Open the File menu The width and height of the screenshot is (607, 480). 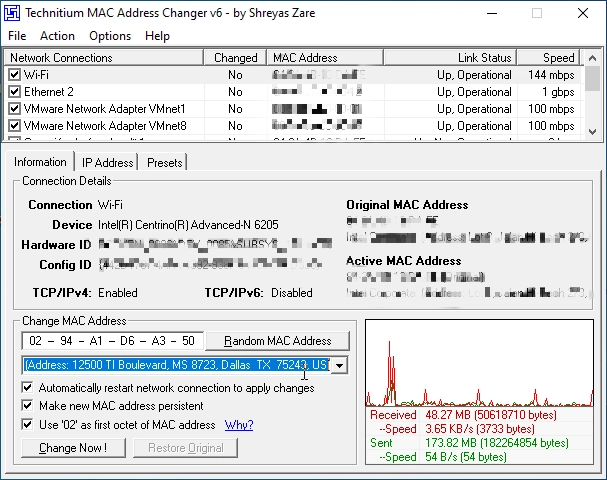(x=17, y=36)
